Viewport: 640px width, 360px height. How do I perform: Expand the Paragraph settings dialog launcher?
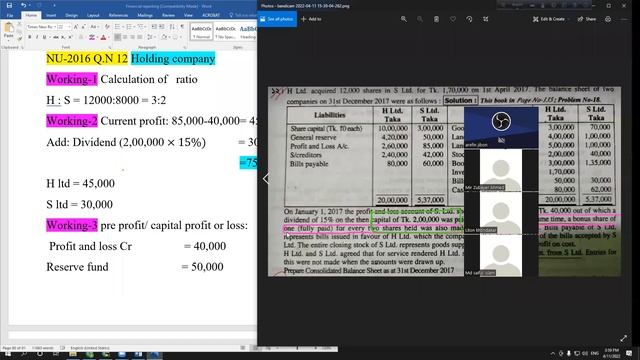point(185,48)
